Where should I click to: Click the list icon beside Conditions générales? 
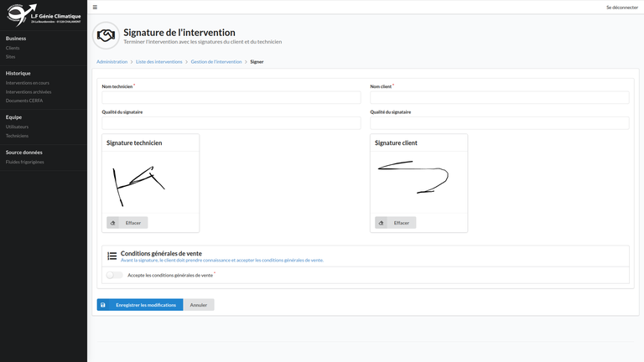click(x=112, y=256)
